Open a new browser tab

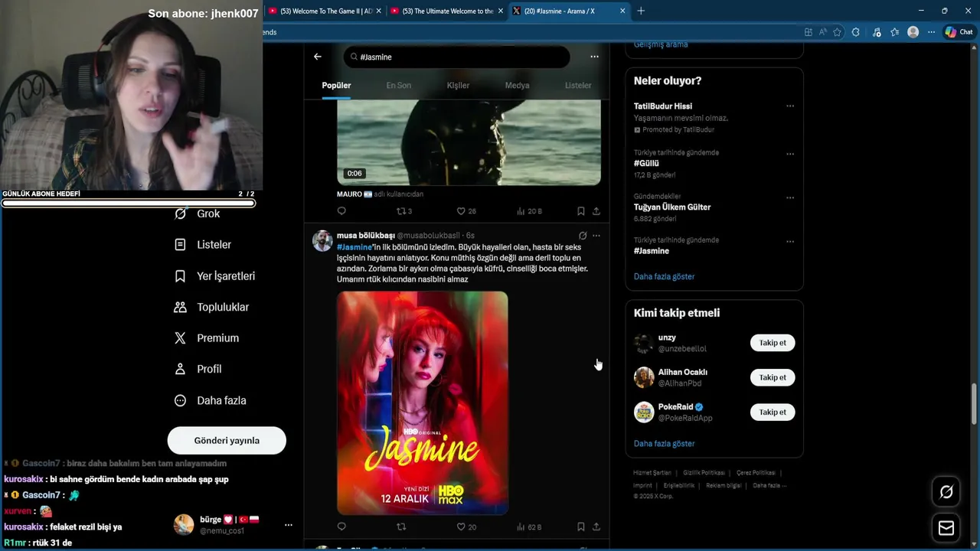(641, 11)
